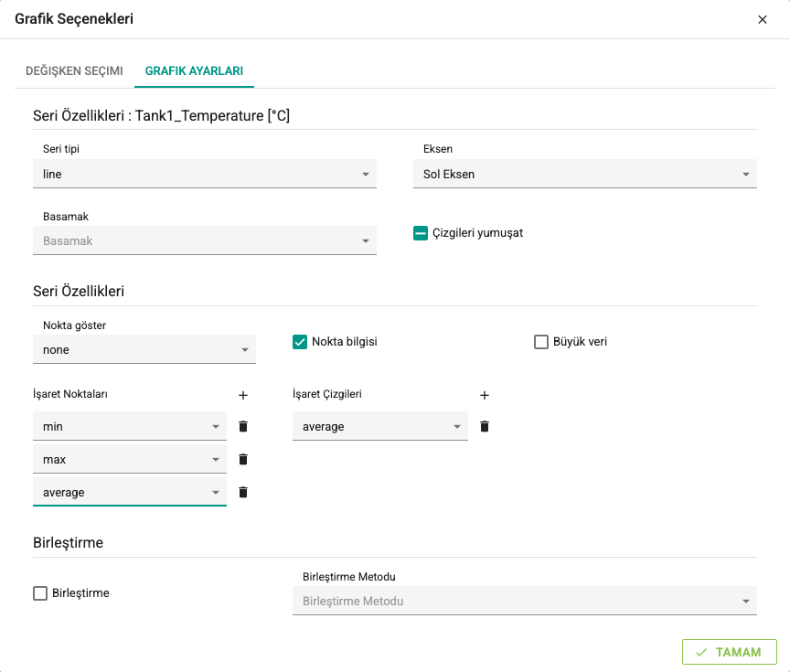Switch to the DEĞİŞKEN SEÇİMİ tab

tap(74, 71)
